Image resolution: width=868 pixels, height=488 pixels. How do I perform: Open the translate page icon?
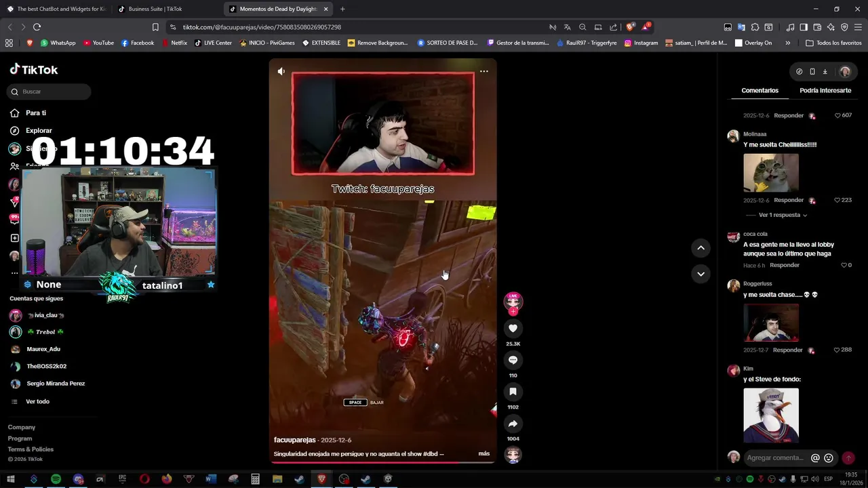click(567, 27)
